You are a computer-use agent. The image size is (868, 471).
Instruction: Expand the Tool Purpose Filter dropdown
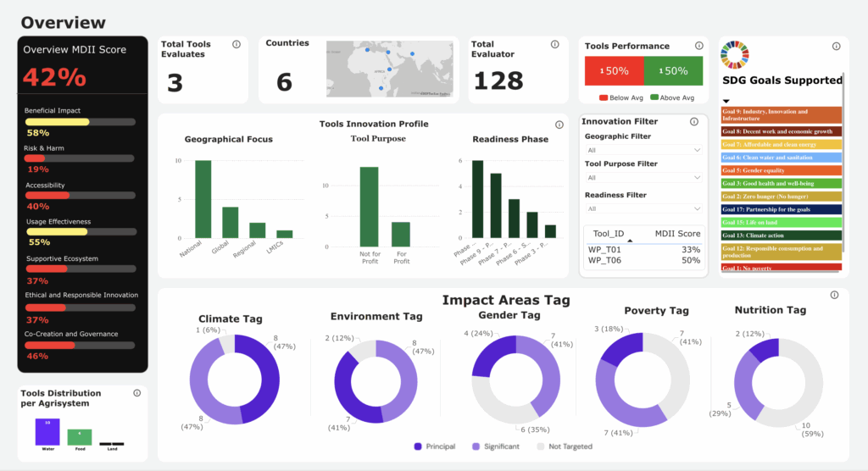tap(643, 178)
